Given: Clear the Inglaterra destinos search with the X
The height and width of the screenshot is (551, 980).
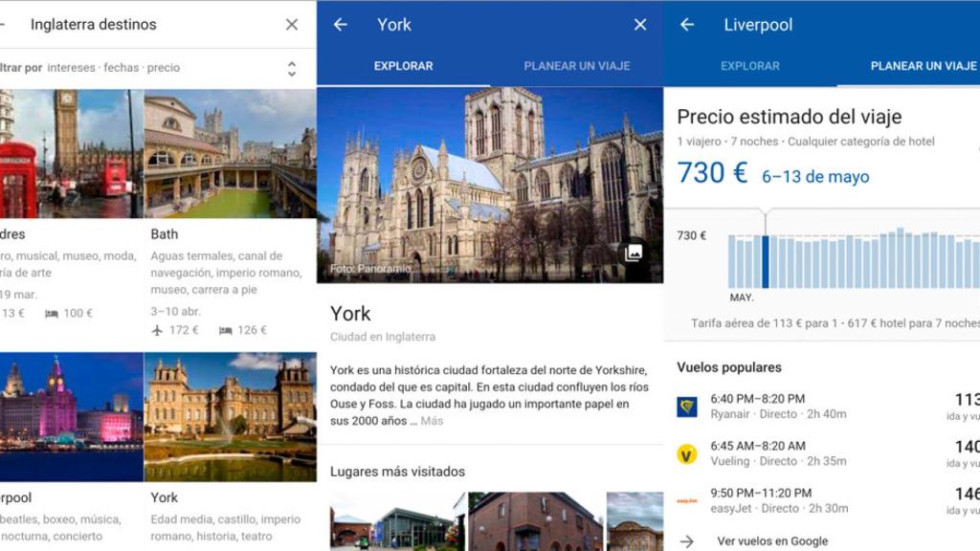Looking at the screenshot, I should pos(292,25).
